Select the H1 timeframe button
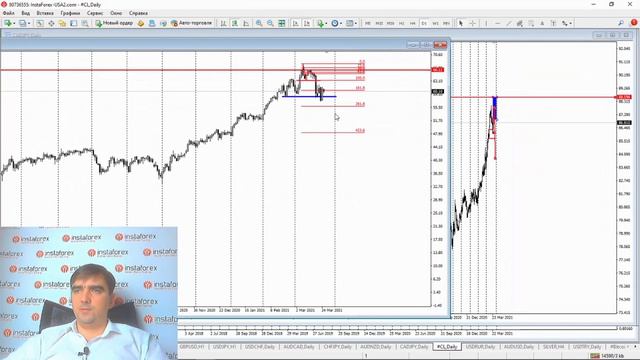 pyautogui.click(x=402, y=23)
